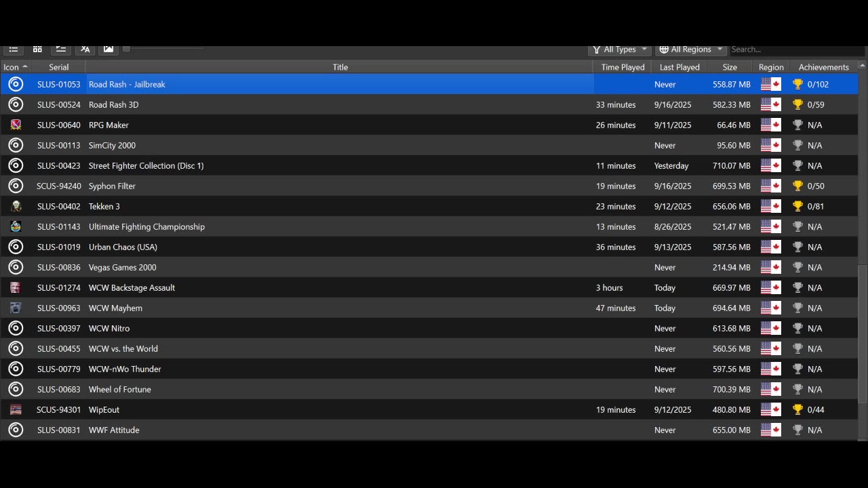Click the cover image toolbar icon
Viewport: 868px width, 488px height.
point(108,49)
